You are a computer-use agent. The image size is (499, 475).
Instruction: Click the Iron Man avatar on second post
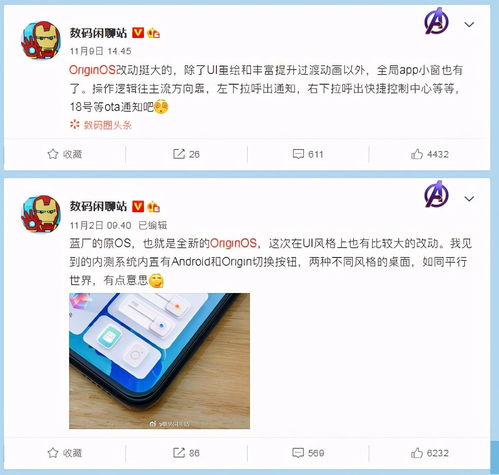coord(41,214)
